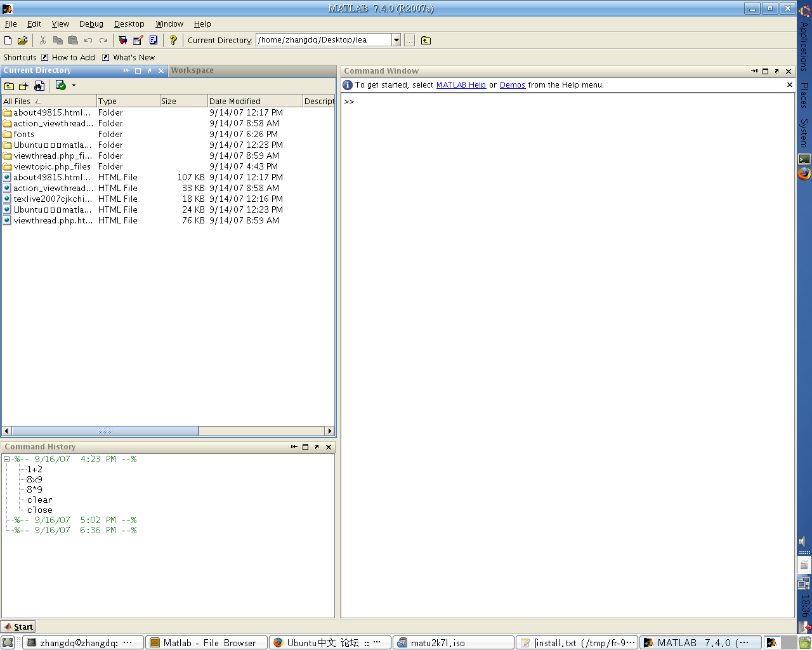This screenshot has height=650, width=812.
Task: Collapse the 9/16/07 4:23 PM history session
Action: [x=7, y=459]
